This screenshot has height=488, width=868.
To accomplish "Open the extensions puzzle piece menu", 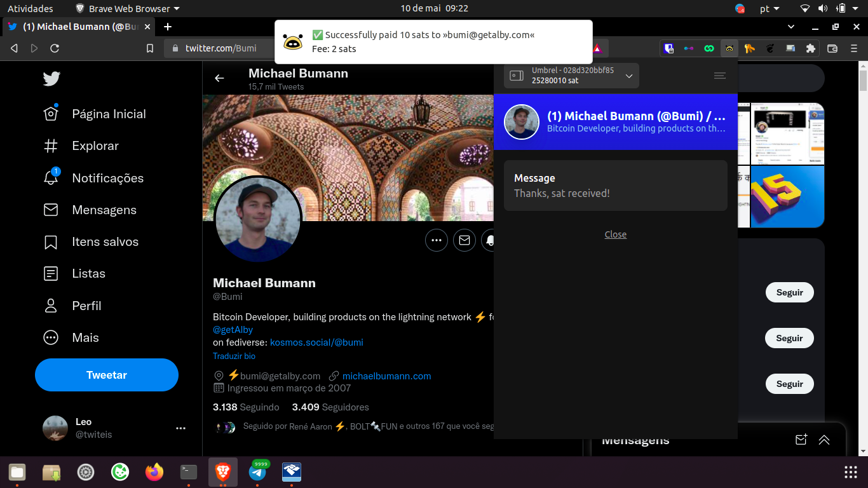I will pyautogui.click(x=810, y=48).
